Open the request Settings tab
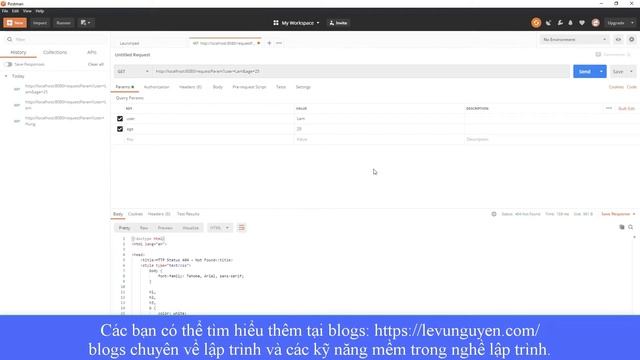The height and width of the screenshot is (360, 640). (x=303, y=87)
